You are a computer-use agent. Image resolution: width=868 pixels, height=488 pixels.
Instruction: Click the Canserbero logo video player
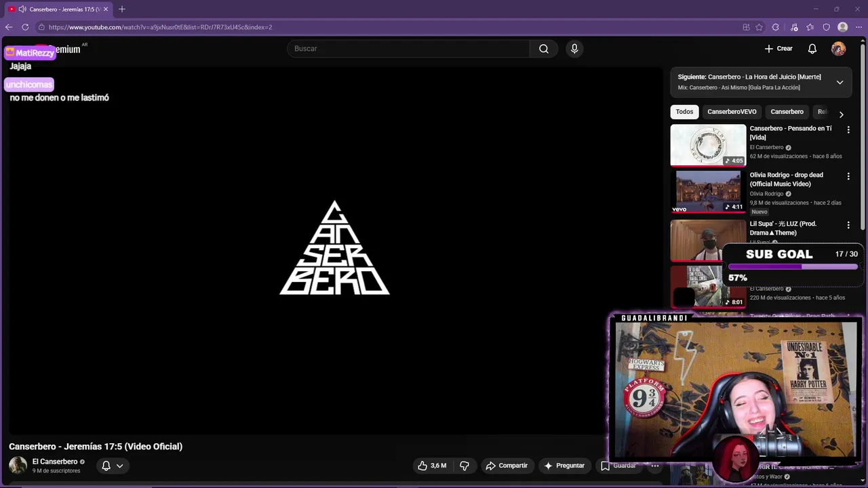335,248
